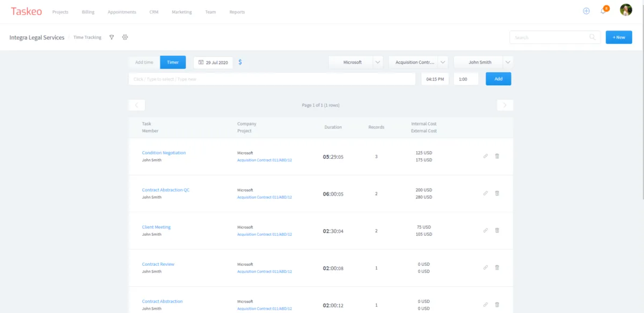The image size is (644, 313).
Task: Open the Contract Review task link
Action: point(158,264)
